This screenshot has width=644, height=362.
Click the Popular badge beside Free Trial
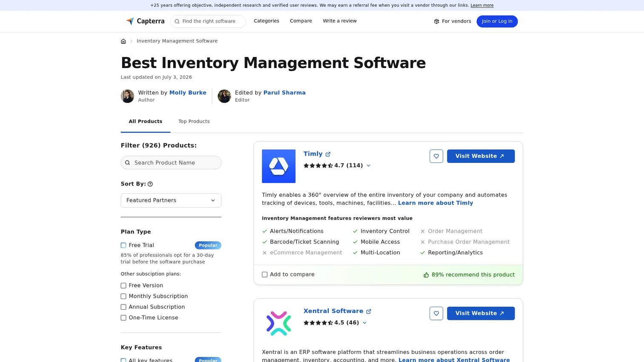(208, 245)
